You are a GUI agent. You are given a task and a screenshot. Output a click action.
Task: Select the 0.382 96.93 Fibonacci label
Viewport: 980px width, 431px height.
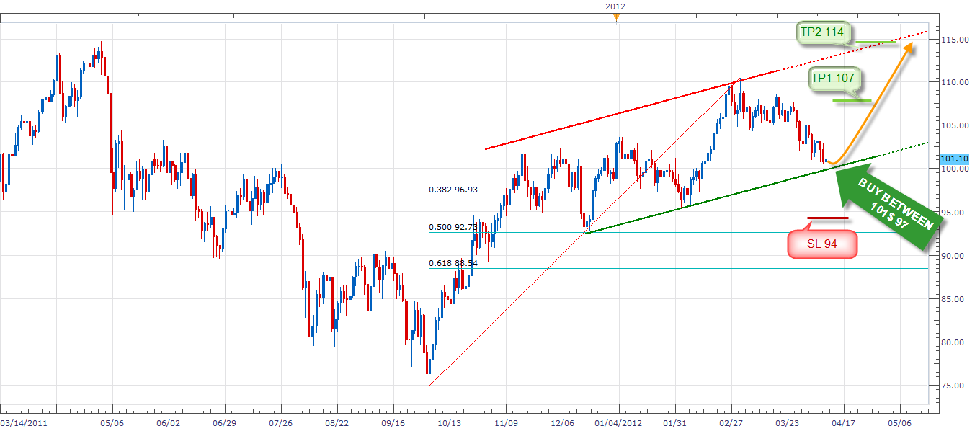453,190
